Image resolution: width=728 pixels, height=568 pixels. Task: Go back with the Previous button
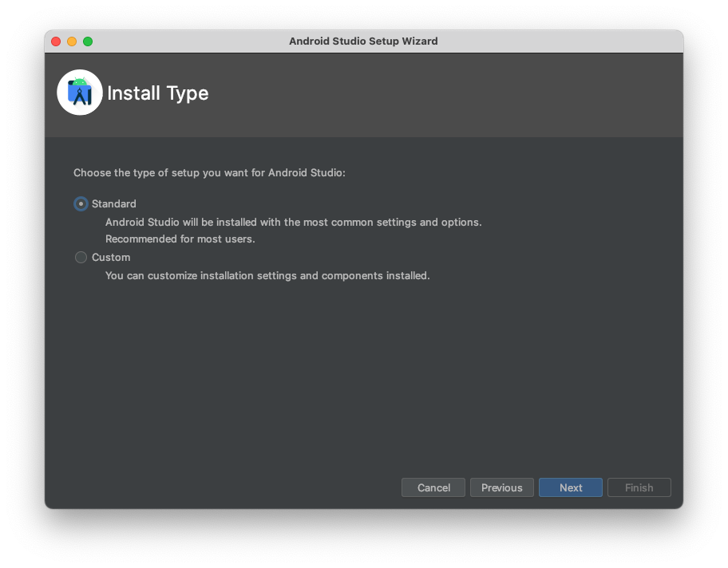point(501,487)
